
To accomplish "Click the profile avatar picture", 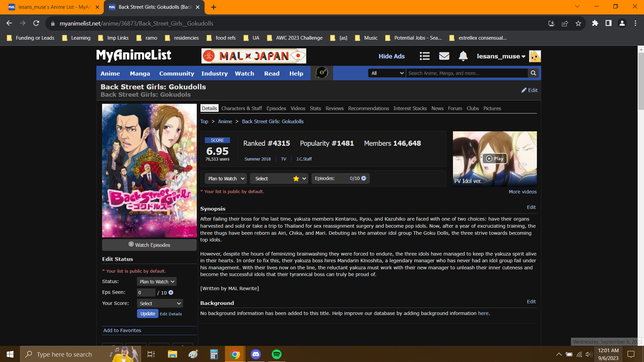I will click(535, 56).
